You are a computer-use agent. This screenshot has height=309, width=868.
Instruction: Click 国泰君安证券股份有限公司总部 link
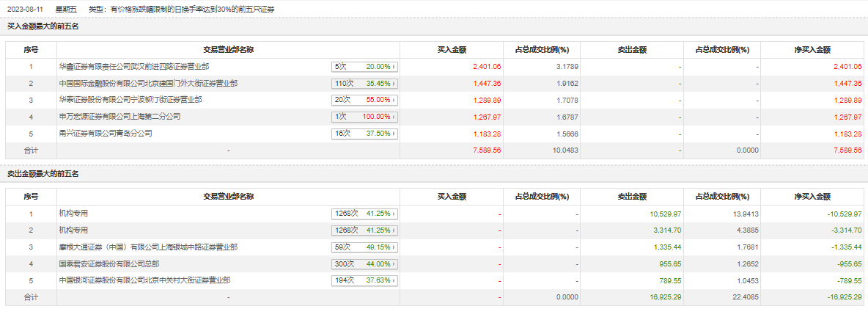point(108,263)
